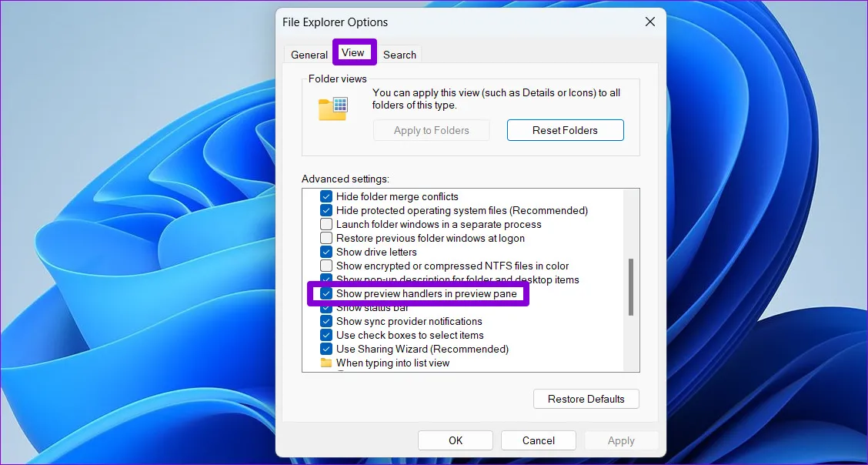This screenshot has height=465, width=868.
Task: Uncheck Use Sharing Wizard (Recommended)
Action: point(325,349)
